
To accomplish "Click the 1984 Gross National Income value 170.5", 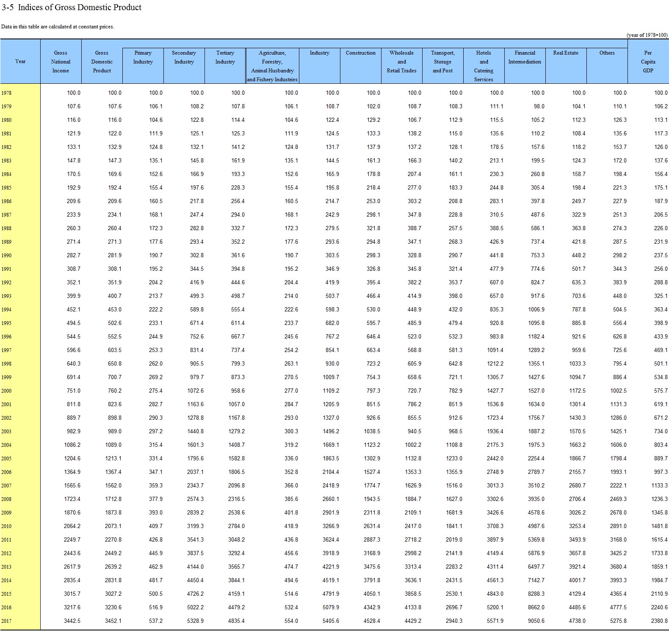I will coord(73,174).
